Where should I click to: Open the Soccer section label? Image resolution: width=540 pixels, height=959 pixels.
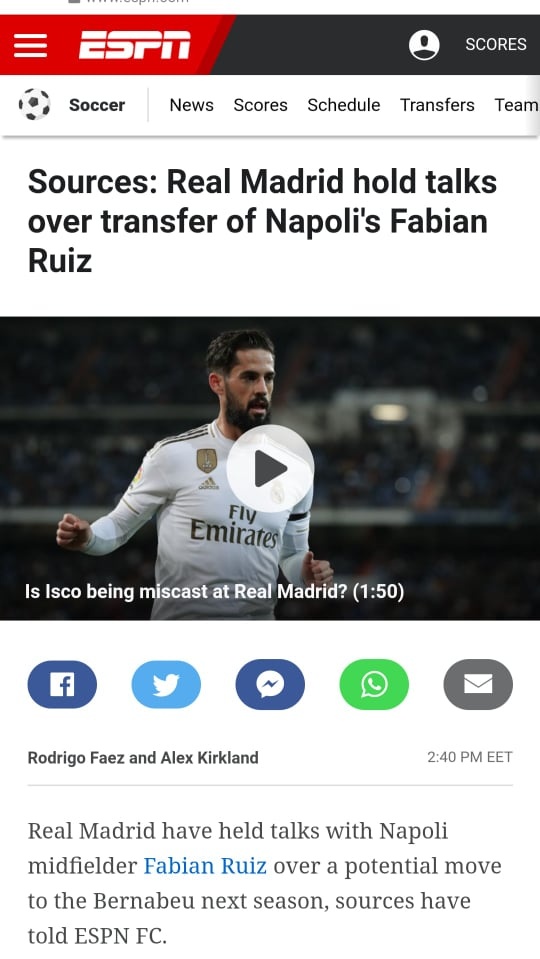pos(97,105)
